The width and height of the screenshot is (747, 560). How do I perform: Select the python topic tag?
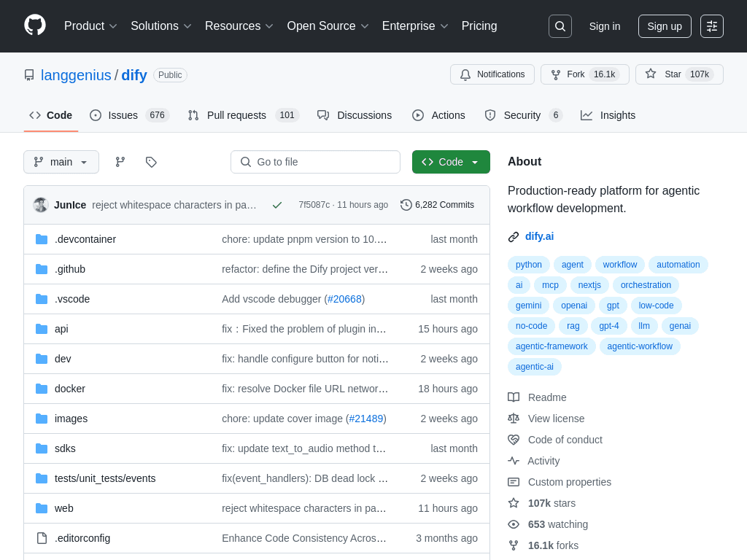point(528,265)
